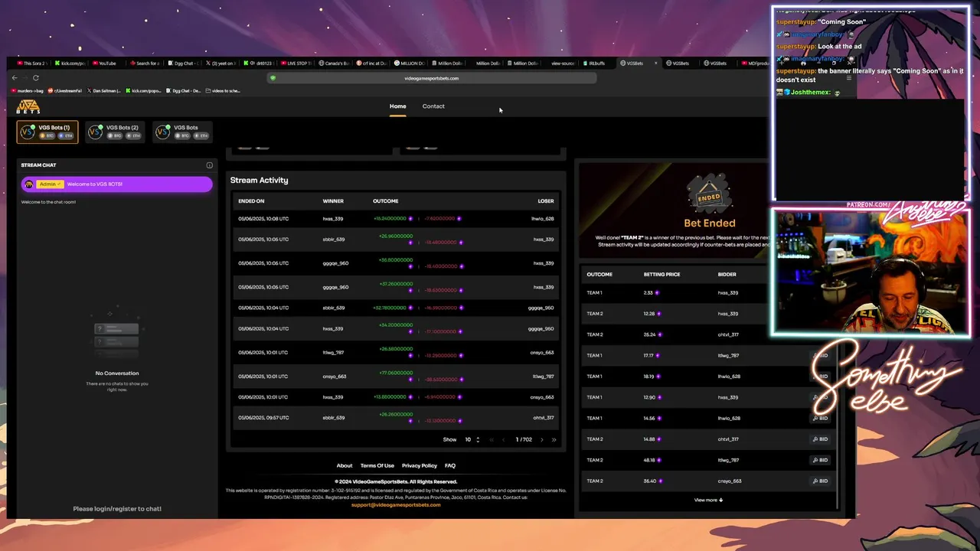The image size is (980, 551).
Task: Open the Home navigation tab
Action: (x=397, y=106)
